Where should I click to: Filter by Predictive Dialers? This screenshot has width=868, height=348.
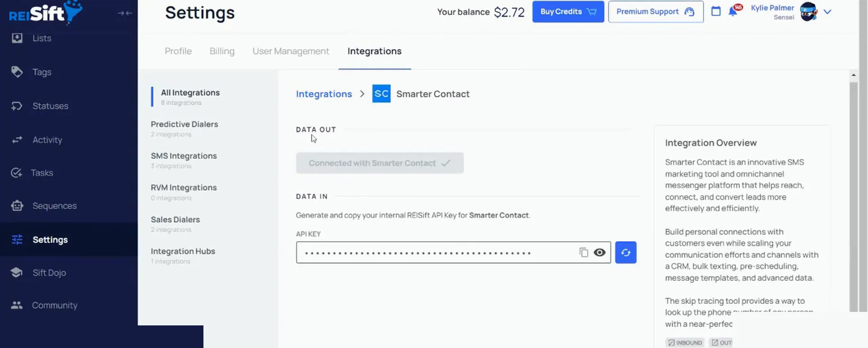tap(184, 129)
